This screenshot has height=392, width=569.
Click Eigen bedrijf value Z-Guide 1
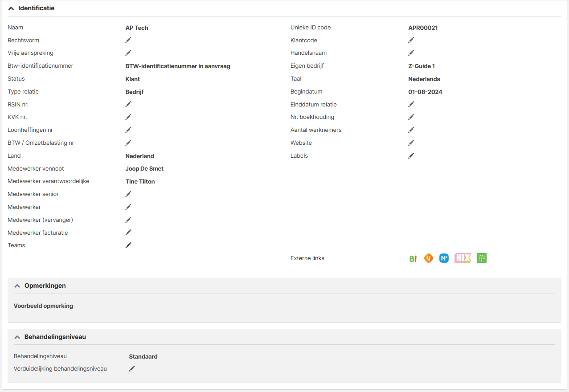pyautogui.click(x=422, y=66)
